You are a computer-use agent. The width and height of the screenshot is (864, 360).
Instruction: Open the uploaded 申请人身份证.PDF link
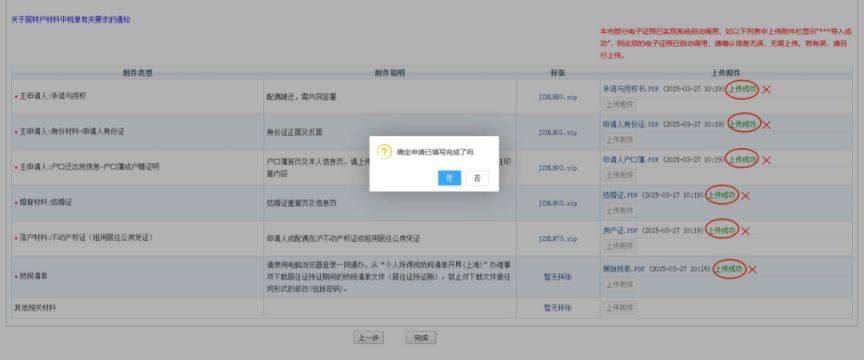631,125
